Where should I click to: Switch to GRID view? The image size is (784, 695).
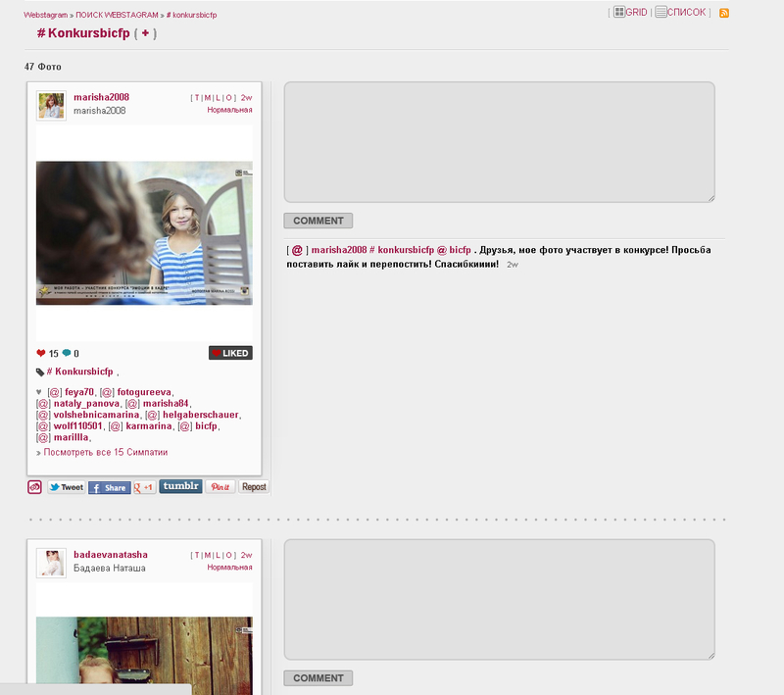coord(630,13)
